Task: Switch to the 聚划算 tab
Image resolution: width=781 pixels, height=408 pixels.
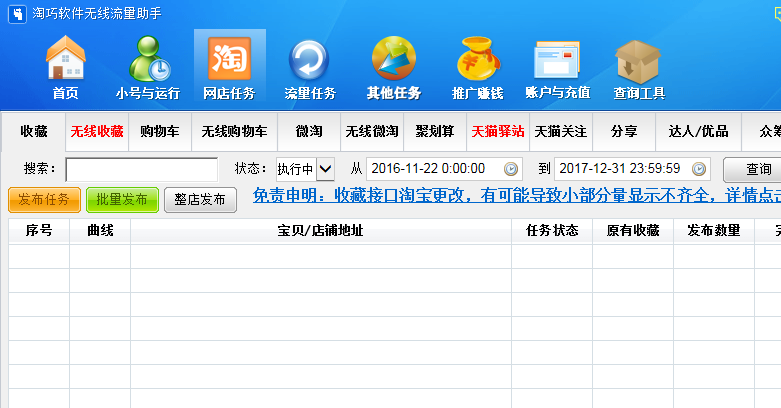Action: click(435, 132)
